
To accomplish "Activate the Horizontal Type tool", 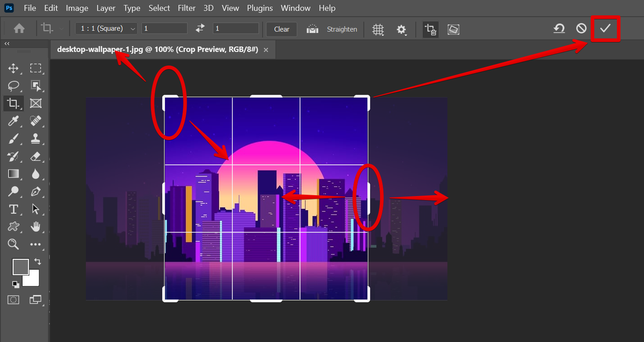I will 14,209.
